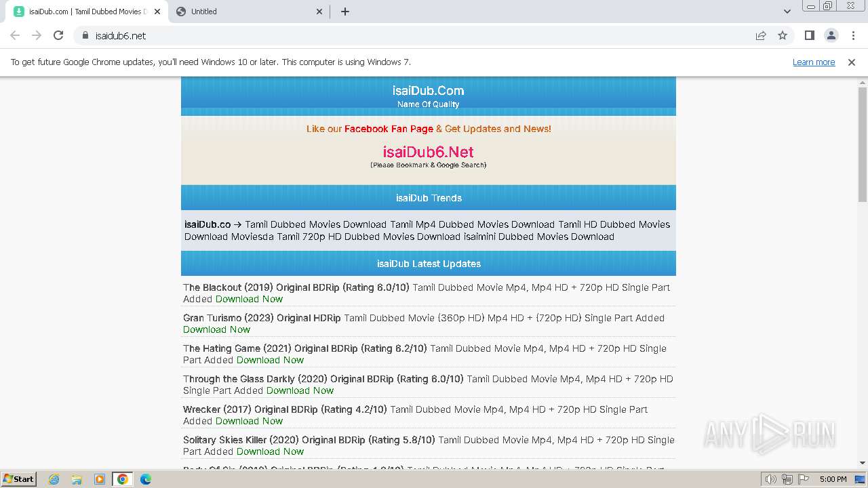Open the network tray icon
The image size is (868, 488).
[x=787, y=479]
